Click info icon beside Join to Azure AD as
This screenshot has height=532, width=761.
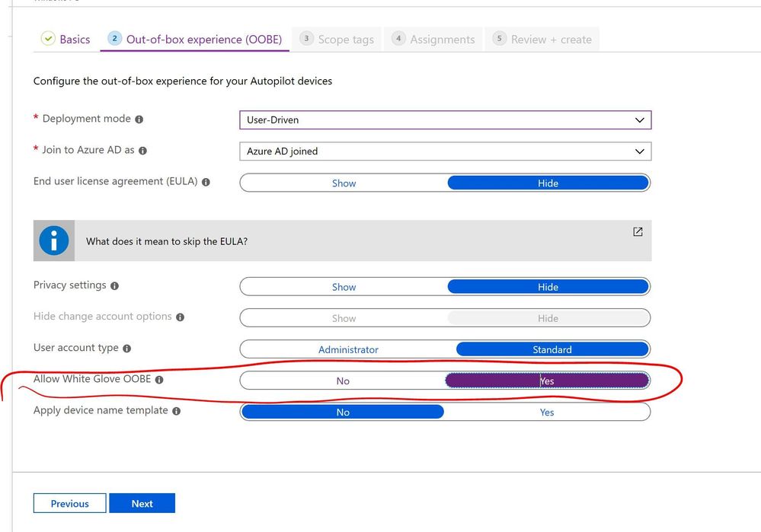(x=143, y=151)
